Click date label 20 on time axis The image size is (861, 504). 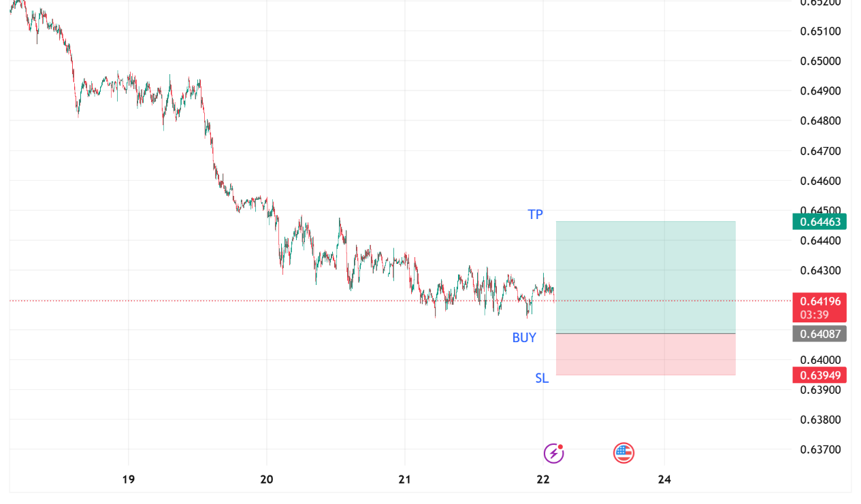point(267,480)
